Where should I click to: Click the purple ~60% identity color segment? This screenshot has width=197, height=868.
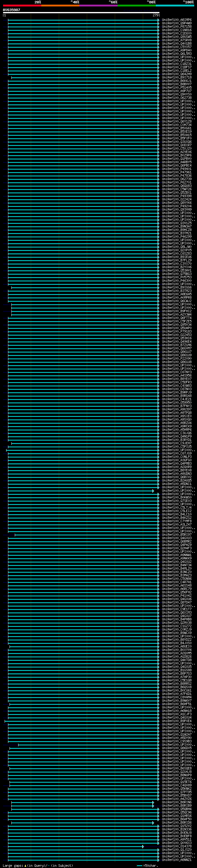point(99,6)
